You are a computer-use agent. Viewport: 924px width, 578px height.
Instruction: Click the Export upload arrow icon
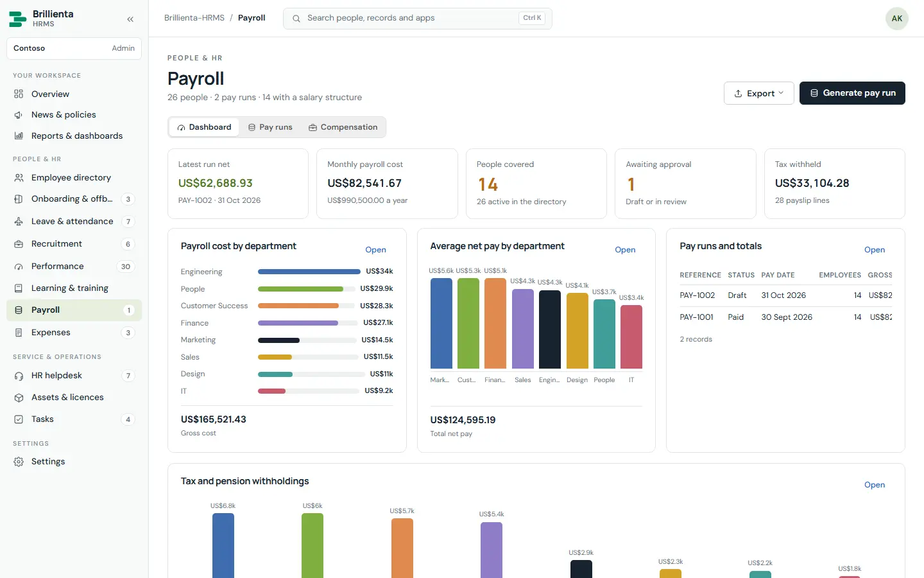[x=739, y=94]
